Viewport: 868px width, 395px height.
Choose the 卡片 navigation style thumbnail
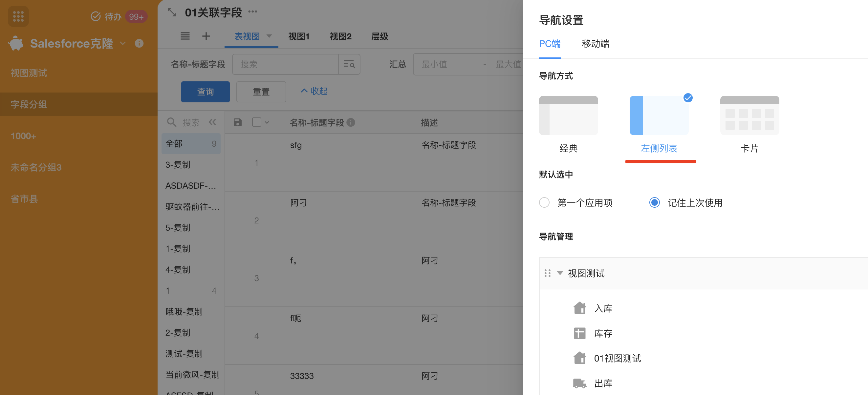(x=749, y=115)
